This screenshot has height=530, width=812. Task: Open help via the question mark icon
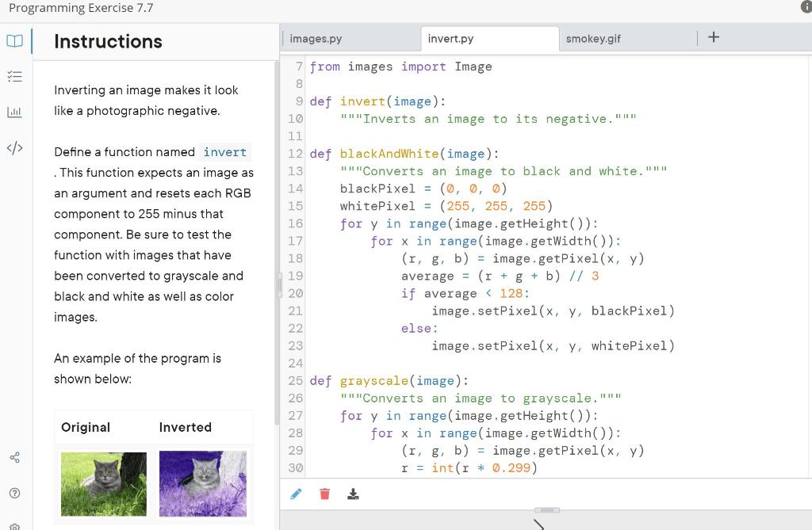[x=14, y=492]
